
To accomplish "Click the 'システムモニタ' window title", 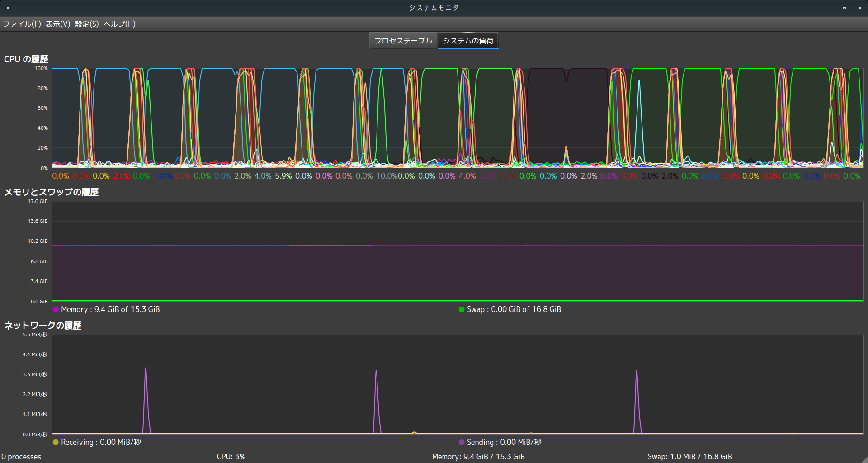I will 434,8.
